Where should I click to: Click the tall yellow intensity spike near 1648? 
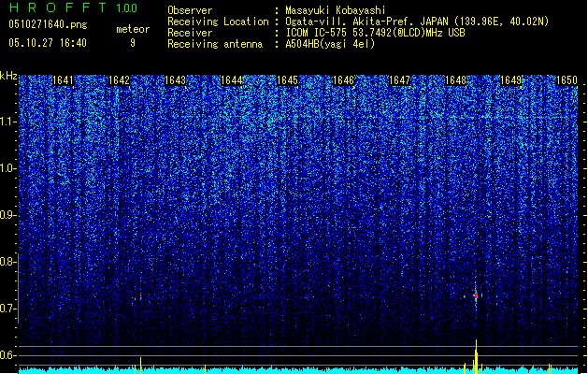(476, 356)
